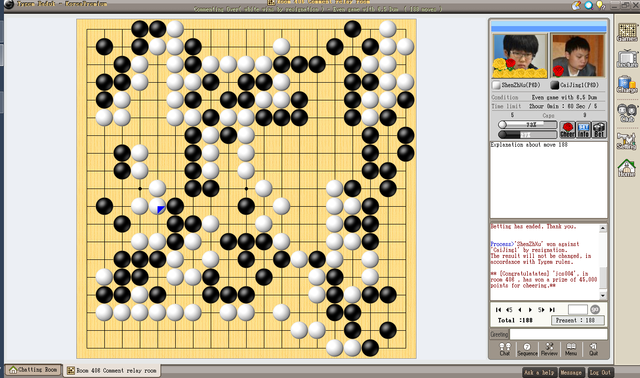640x378 pixels.
Task: Step forward one move
Action: tap(530, 309)
